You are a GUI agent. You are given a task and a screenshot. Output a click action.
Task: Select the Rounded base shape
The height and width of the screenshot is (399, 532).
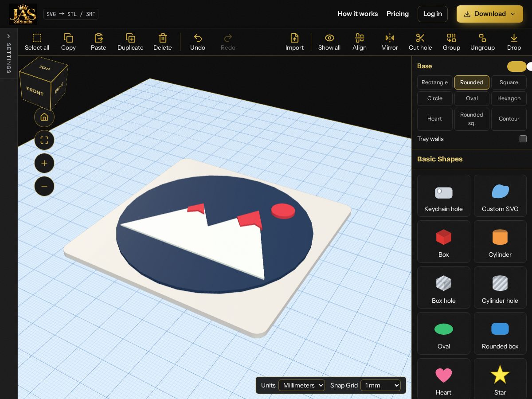[x=472, y=82]
